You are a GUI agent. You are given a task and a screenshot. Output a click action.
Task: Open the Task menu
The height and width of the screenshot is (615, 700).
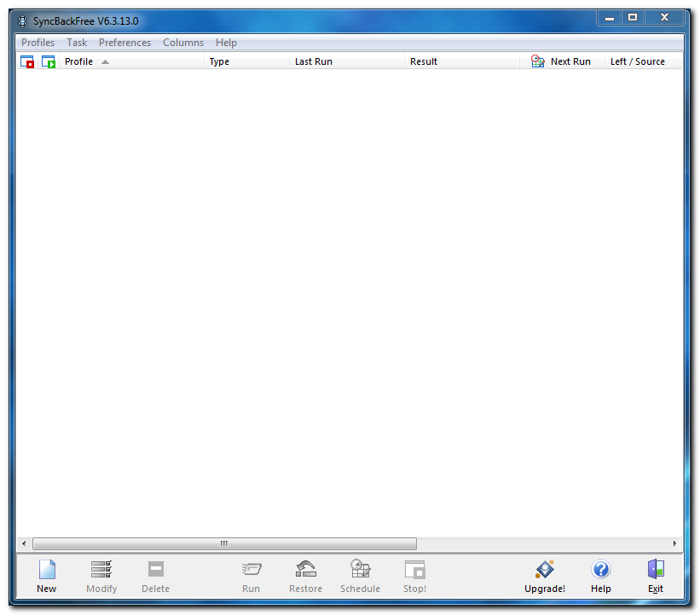click(x=77, y=43)
